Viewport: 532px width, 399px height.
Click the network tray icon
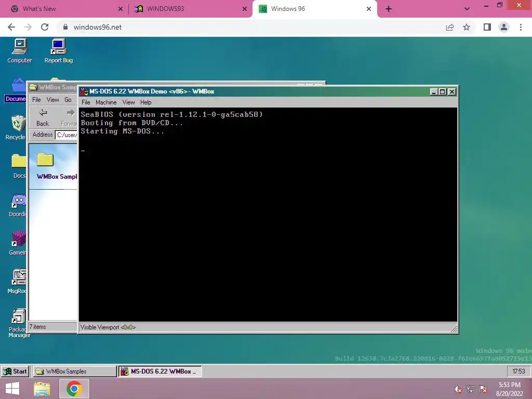click(x=471, y=389)
